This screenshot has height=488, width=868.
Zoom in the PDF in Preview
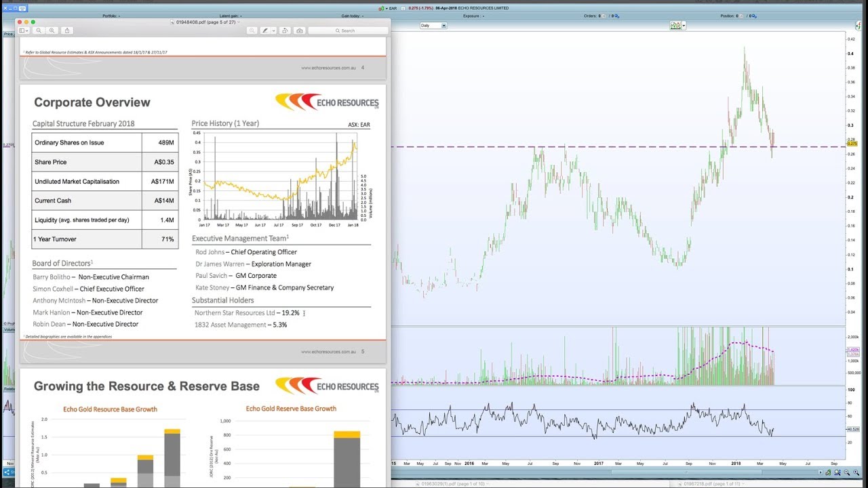(52, 30)
